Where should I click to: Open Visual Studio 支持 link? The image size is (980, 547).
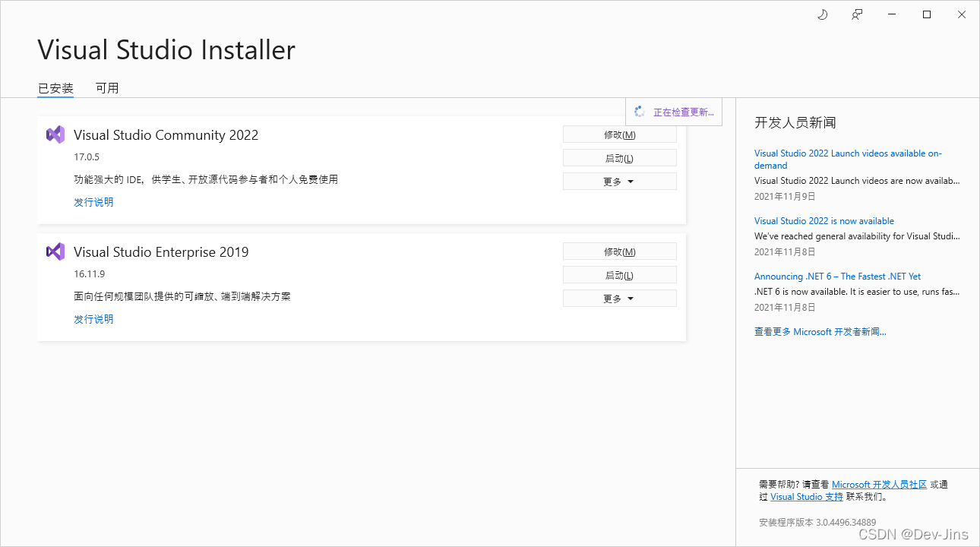[x=807, y=497]
